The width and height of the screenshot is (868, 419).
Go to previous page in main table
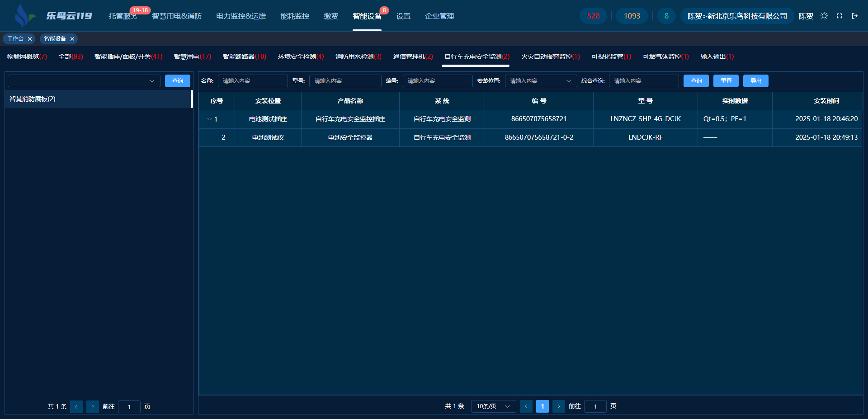[x=526, y=406]
